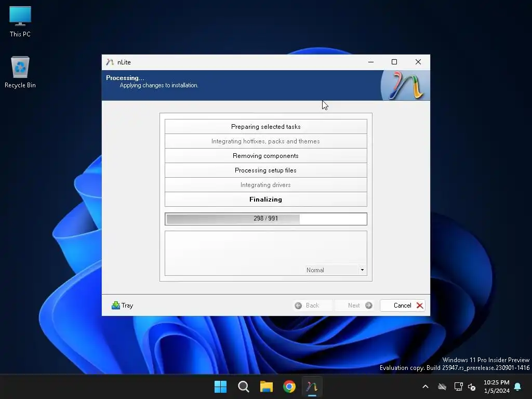Minimize the nLite window
The width and height of the screenshot is (532, 399).
click(x=371, y=62)
